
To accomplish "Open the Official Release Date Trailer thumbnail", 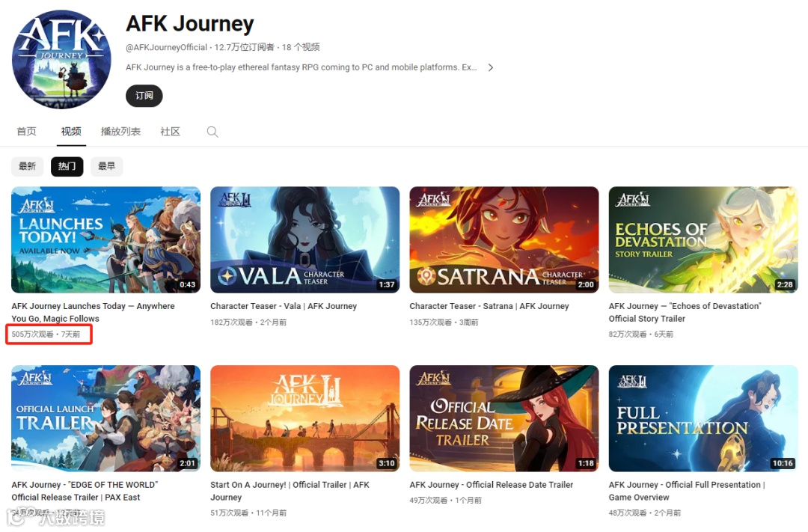I will (504, 418).
